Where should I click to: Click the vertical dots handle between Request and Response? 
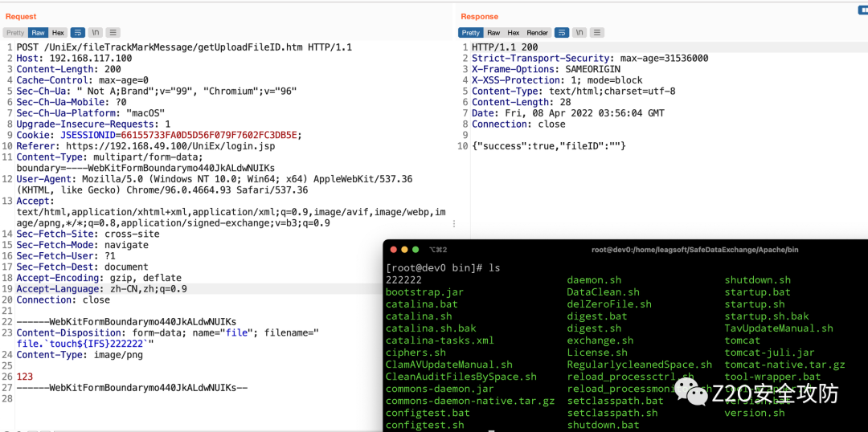(x=454, y=223)
